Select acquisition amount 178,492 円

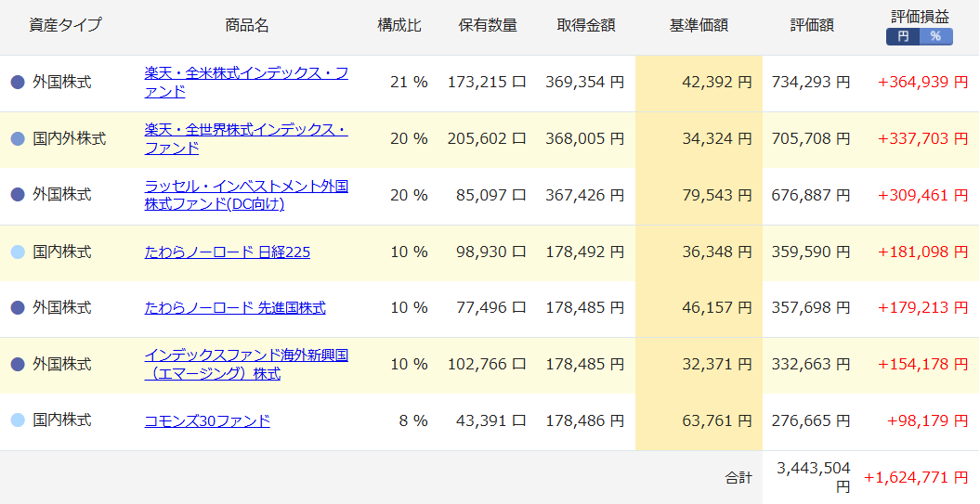point(585,252)
